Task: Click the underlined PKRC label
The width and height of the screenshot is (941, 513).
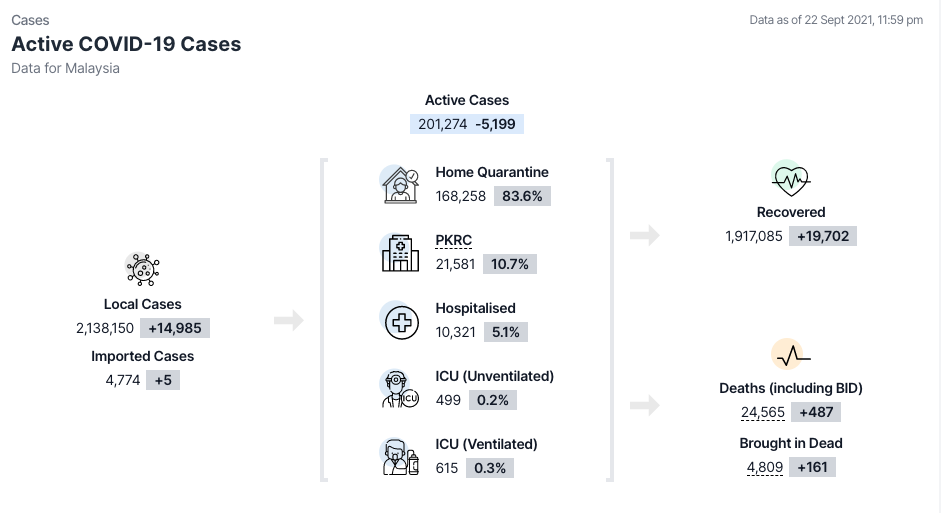Action: (x=453, y=241)
